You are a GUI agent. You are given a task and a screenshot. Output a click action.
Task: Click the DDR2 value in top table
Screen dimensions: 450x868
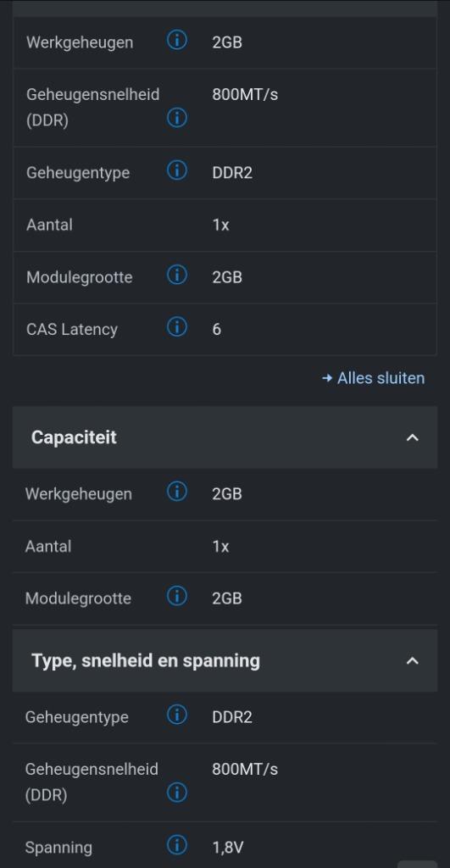coord(232,173)
